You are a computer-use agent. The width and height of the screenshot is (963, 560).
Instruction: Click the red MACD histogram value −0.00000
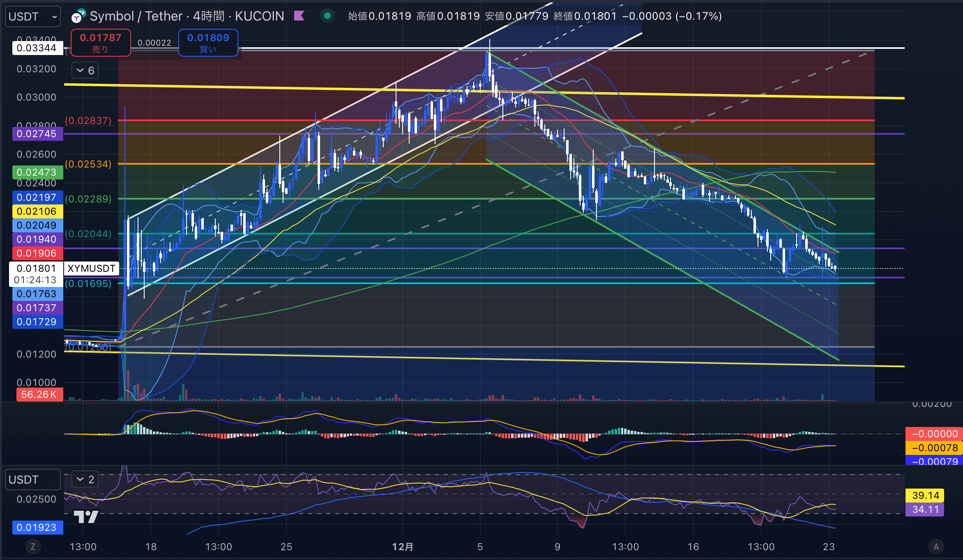934,434
